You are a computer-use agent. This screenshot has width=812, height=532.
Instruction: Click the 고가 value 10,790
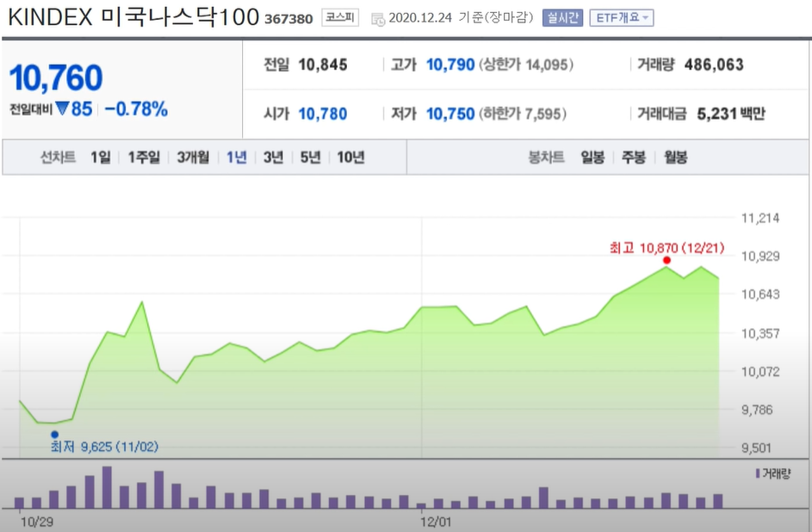click(450, 65)
